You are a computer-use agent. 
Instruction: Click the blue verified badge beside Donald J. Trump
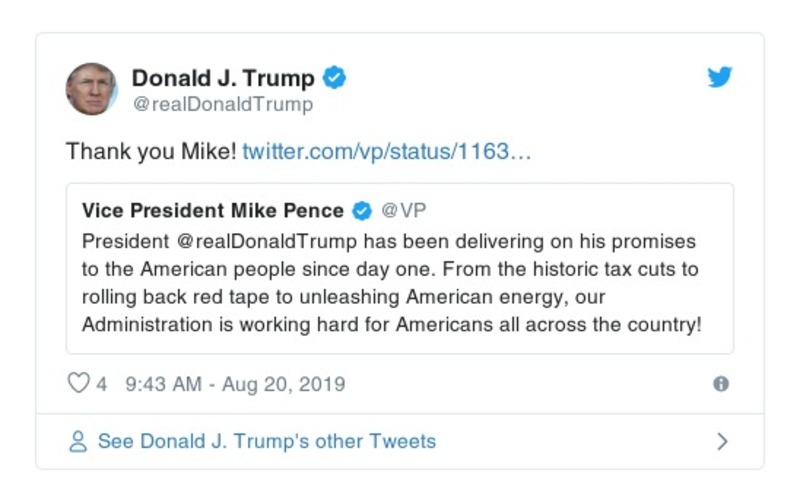(x=335, y=78)
